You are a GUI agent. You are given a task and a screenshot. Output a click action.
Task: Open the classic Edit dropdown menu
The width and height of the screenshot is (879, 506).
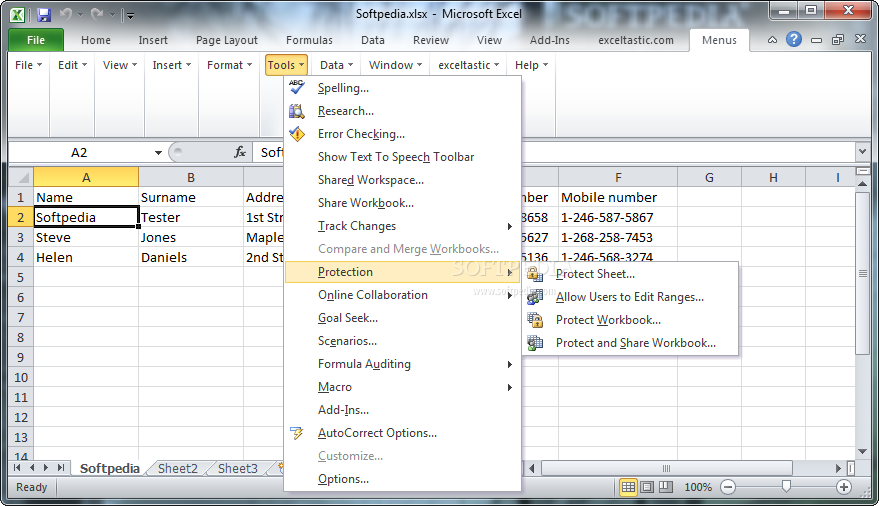(x=72, y=65)
